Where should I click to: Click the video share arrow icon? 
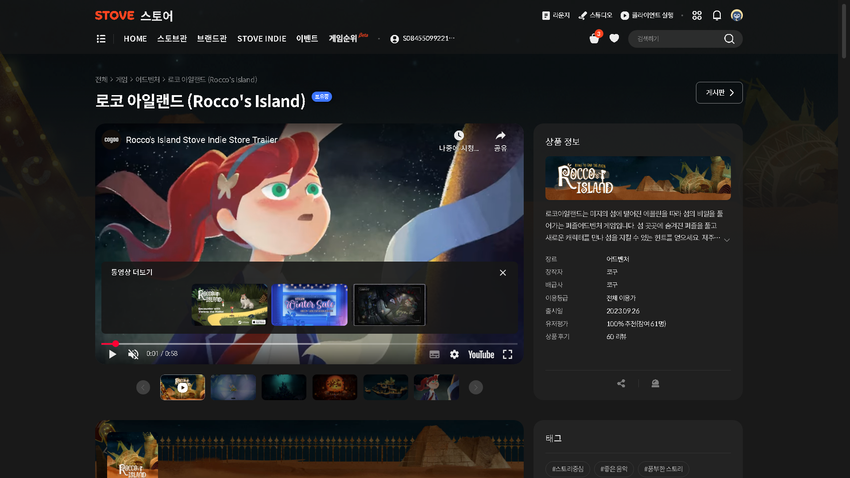coord(500,135)
